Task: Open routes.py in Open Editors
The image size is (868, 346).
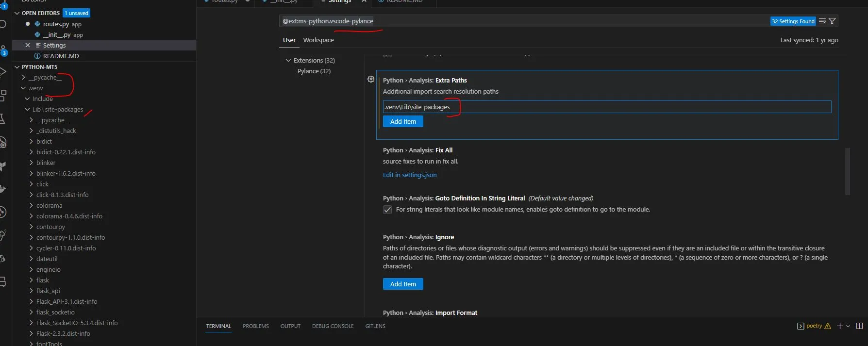Action: click(x=55, y=24)
